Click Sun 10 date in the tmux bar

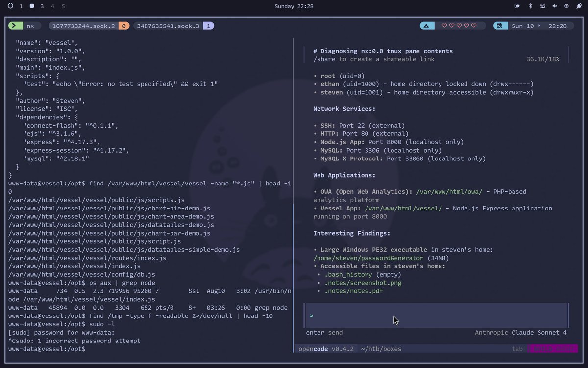(x=523, y=26)
